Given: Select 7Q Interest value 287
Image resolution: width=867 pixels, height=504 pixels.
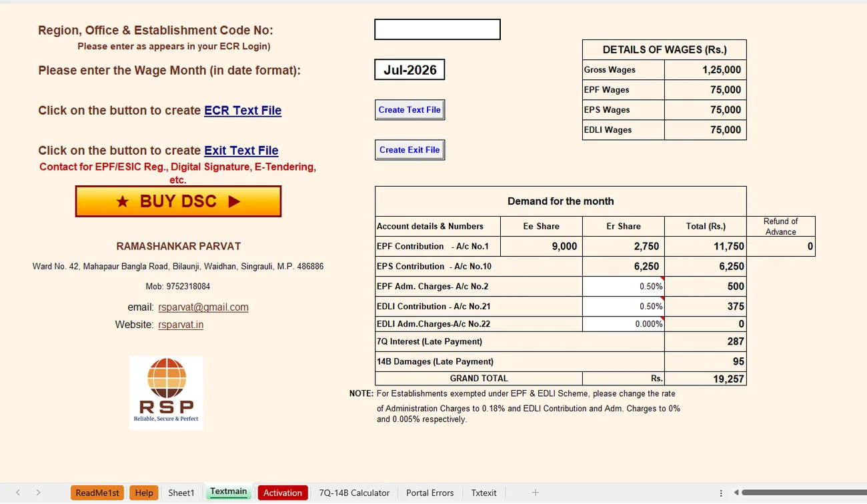Looking at the screenshot, I should pos(706,341).
